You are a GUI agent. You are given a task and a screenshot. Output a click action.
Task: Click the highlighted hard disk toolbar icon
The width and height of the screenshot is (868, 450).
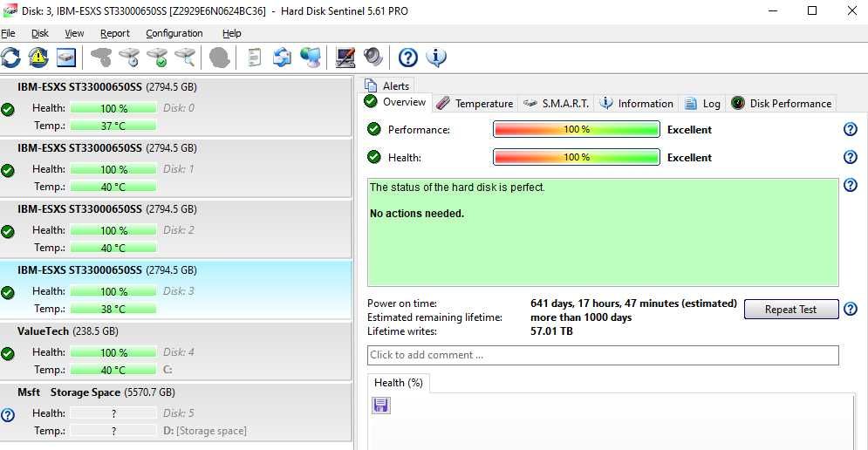pos(66,57)
